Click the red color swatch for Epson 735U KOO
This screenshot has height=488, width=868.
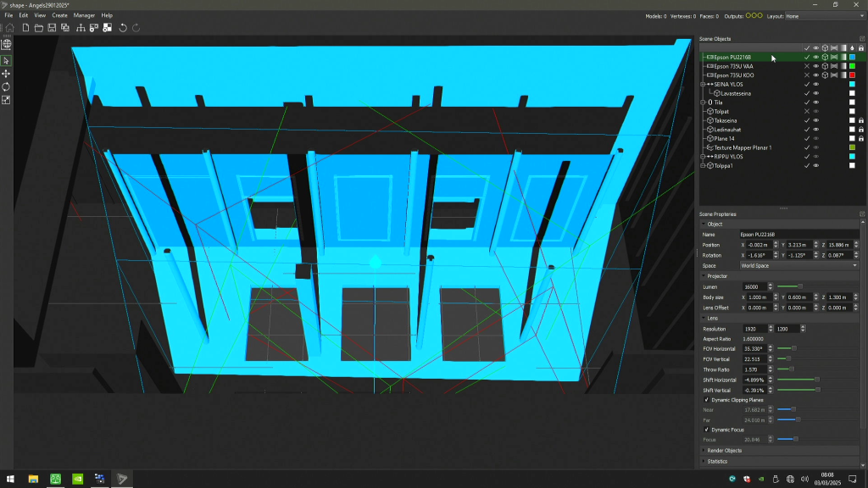coord(852,75)
